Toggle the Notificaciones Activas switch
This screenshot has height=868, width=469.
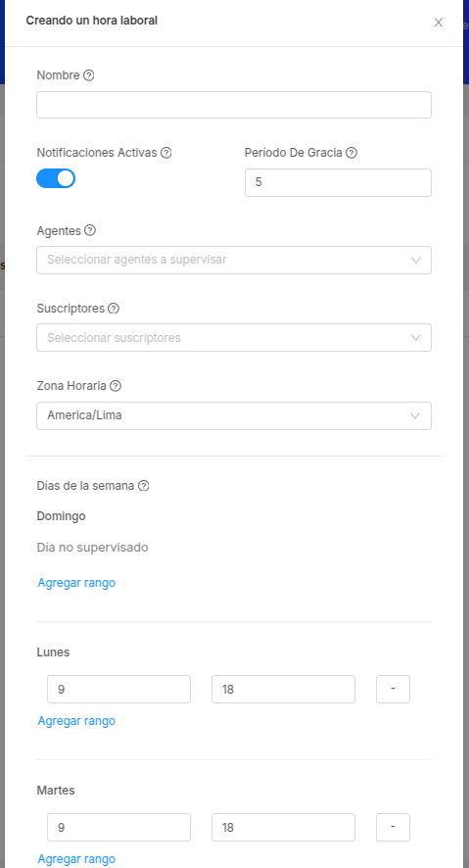pyautogui.click(x=56, y=178)
